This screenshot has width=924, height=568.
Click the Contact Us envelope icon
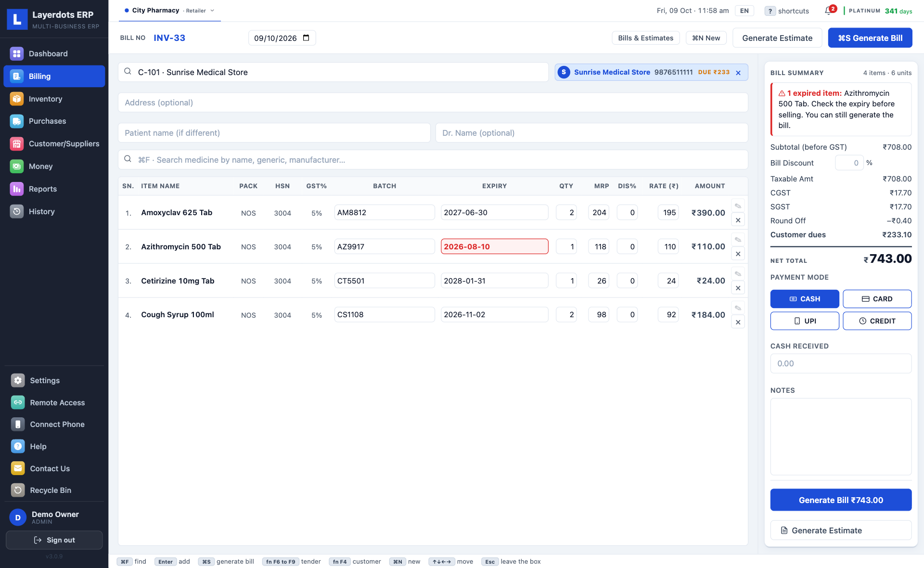18,468
